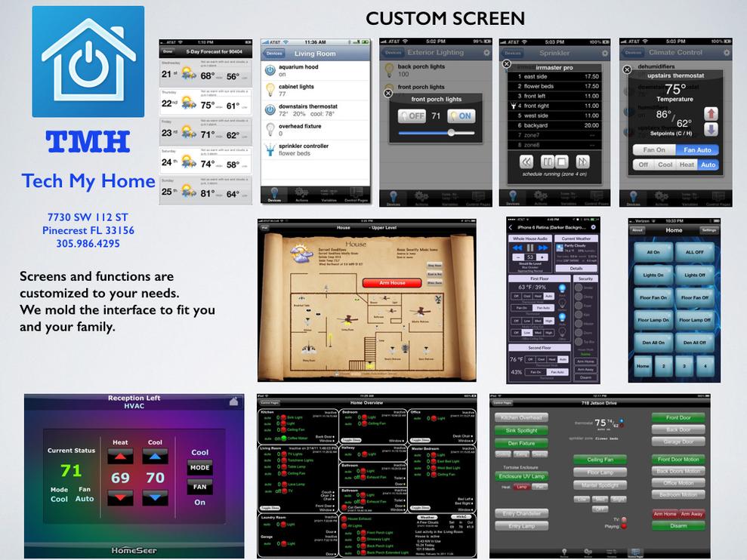Viewport: 747px width, 560px height.
Task: Close the front porch lights popup
Action: click(388, 94)
